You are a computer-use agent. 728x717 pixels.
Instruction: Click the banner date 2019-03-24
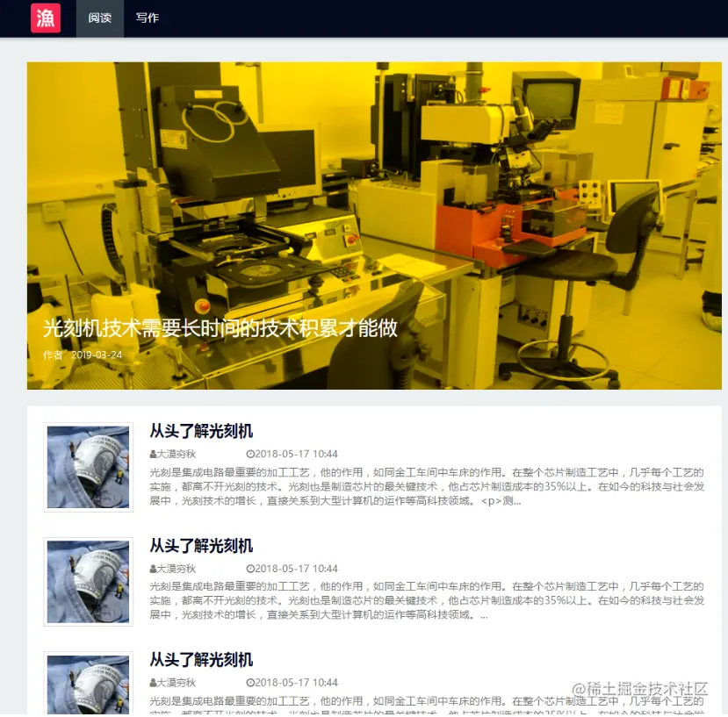[97, 355]
